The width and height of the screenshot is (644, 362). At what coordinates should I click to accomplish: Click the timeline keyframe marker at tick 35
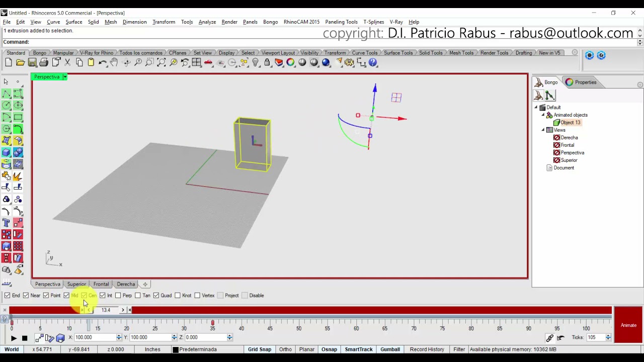pyautogui.click(x=212, y=322)
